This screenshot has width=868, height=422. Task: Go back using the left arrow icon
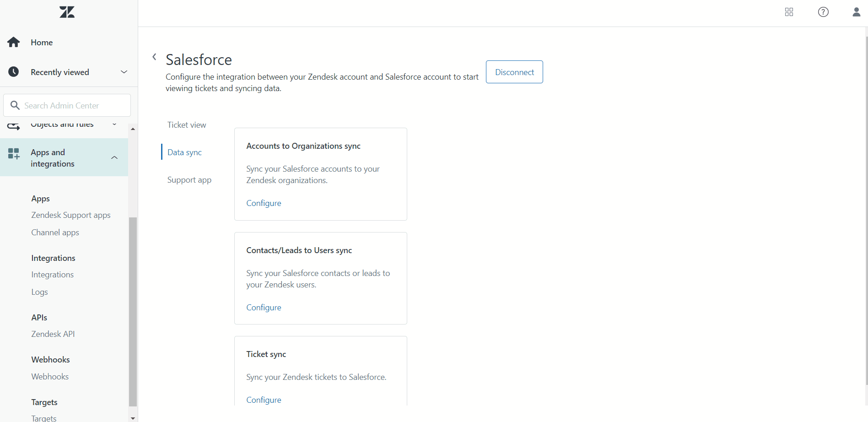[154, 57]
